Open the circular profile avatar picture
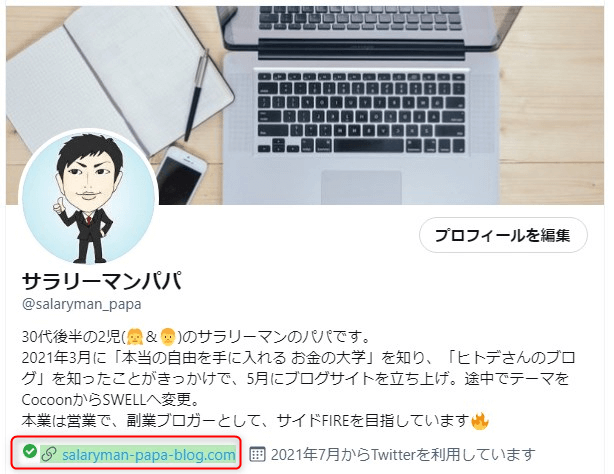Image resolution: width=614 pixels, height=474 pixels. pyautogui.click(x=88, y=198)
